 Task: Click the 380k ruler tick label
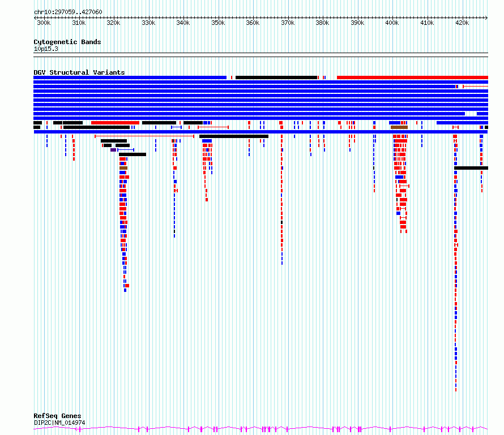pyautogui.click(x=322, y=23)
